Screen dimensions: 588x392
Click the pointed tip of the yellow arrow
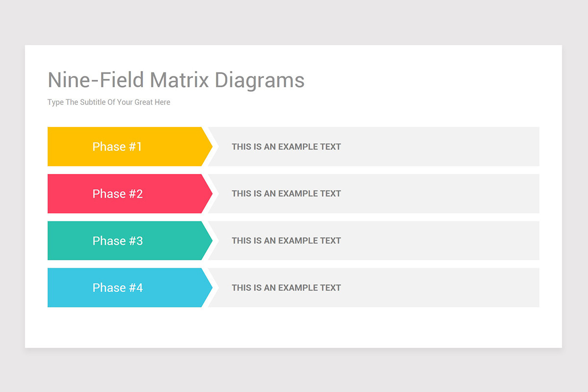tap(209, 147)
